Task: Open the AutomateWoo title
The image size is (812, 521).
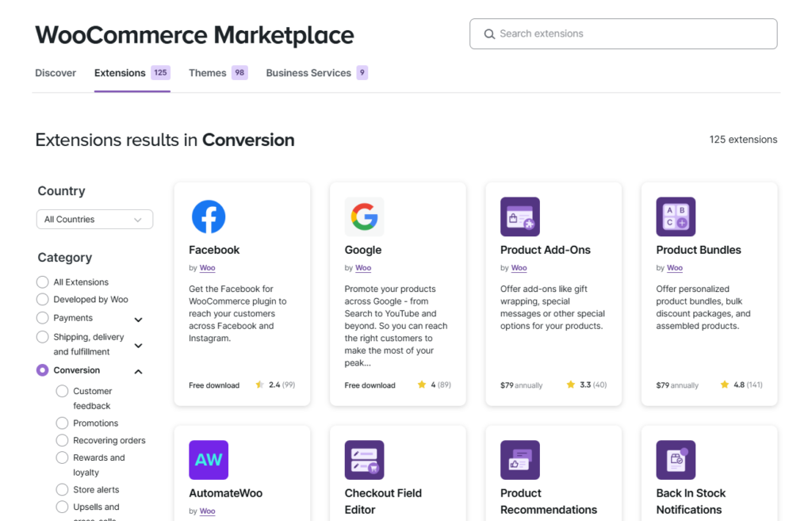Action: (x=226, y=493)
